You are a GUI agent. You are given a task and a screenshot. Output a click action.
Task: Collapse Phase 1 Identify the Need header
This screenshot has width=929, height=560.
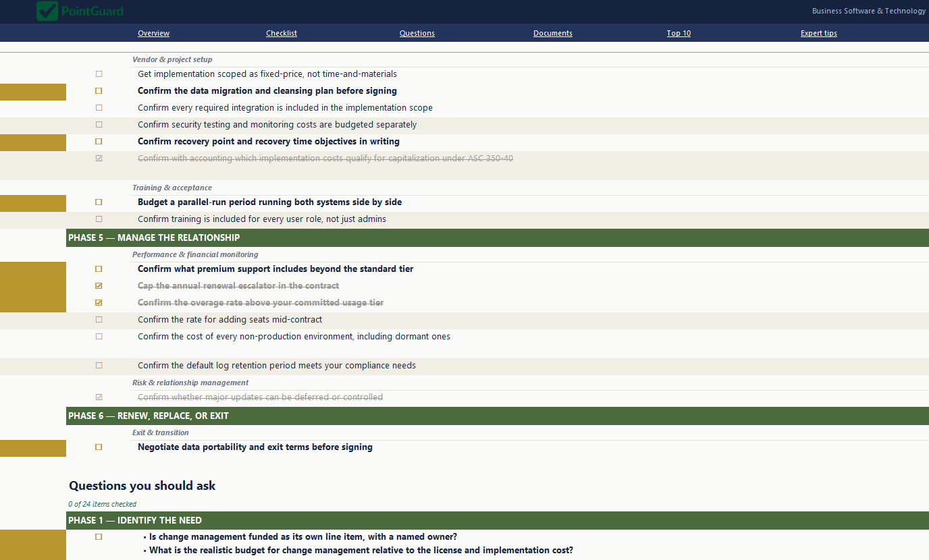[498, 520]
